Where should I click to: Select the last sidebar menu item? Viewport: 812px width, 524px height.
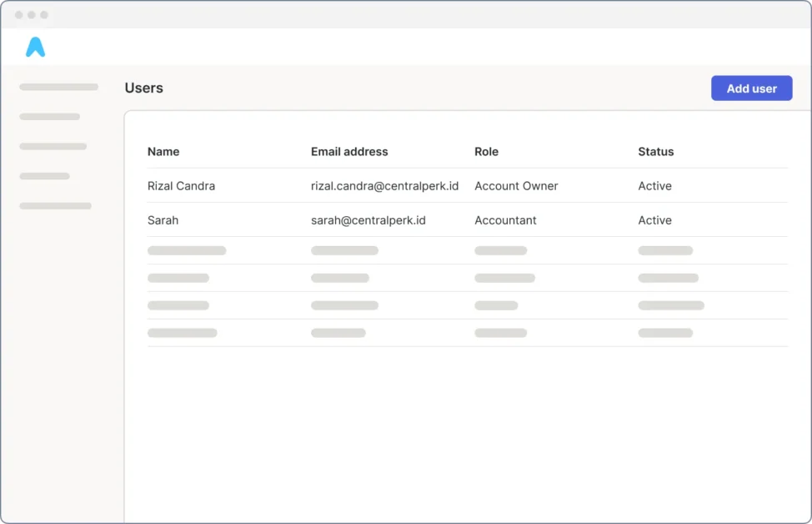[x=55, y=205]
